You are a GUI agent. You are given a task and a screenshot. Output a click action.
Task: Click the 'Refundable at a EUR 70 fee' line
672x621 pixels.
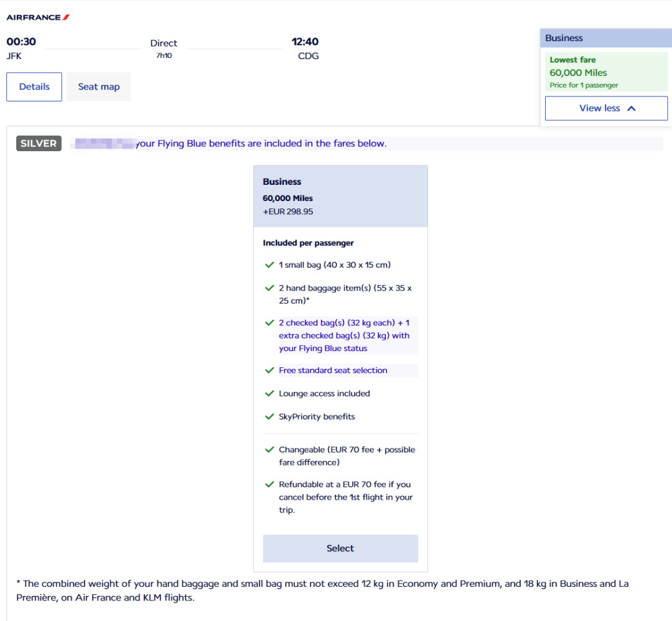[x=346, y=497]
